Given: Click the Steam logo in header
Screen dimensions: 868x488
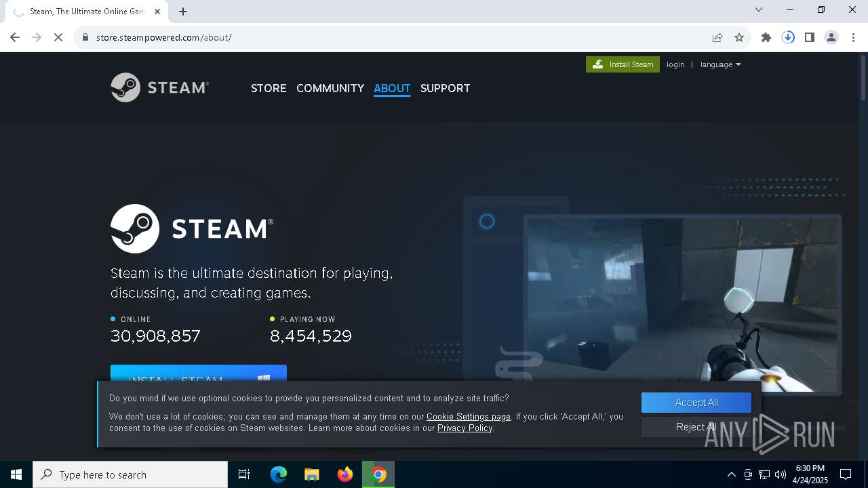Looking at the screenshot, I should click(x=160, y=87).
